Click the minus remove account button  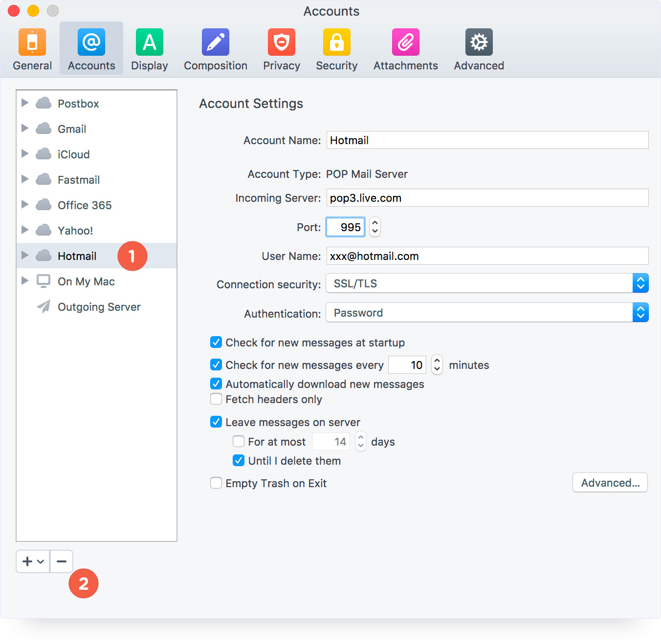tap(62, 561)
